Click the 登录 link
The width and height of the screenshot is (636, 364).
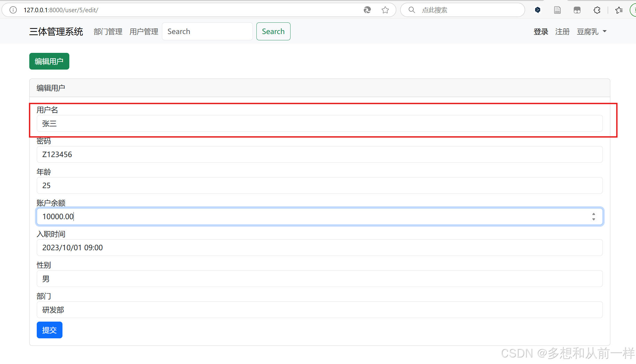coord(541,31)
